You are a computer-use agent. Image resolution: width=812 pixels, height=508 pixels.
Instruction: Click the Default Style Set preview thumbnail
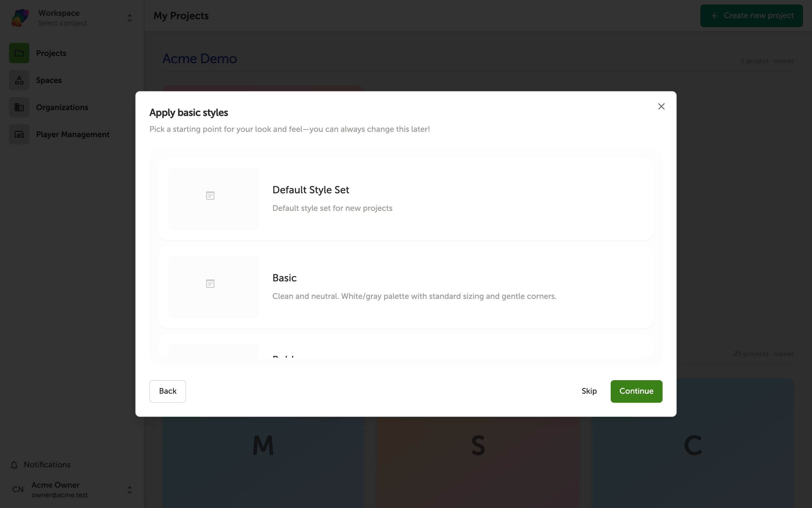(213, 199)
